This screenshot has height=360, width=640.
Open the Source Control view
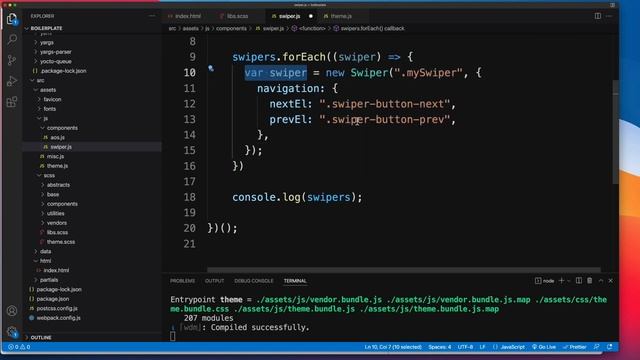click(12, 60)
